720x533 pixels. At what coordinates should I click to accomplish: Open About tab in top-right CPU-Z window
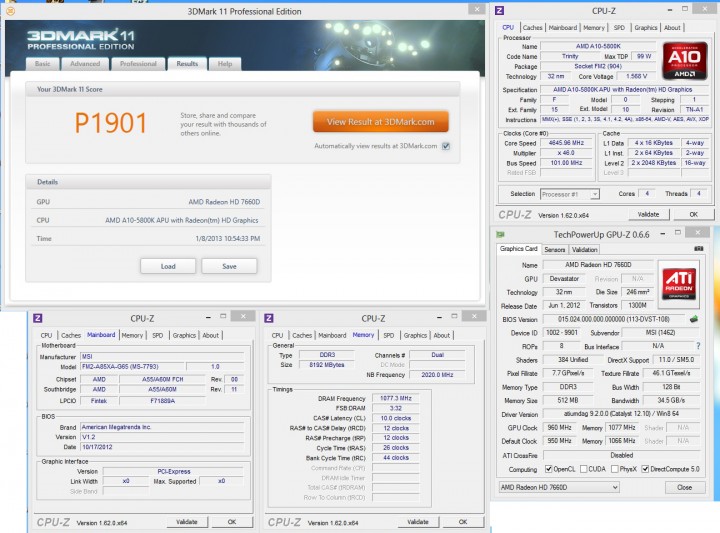click(x=672, y=28)
